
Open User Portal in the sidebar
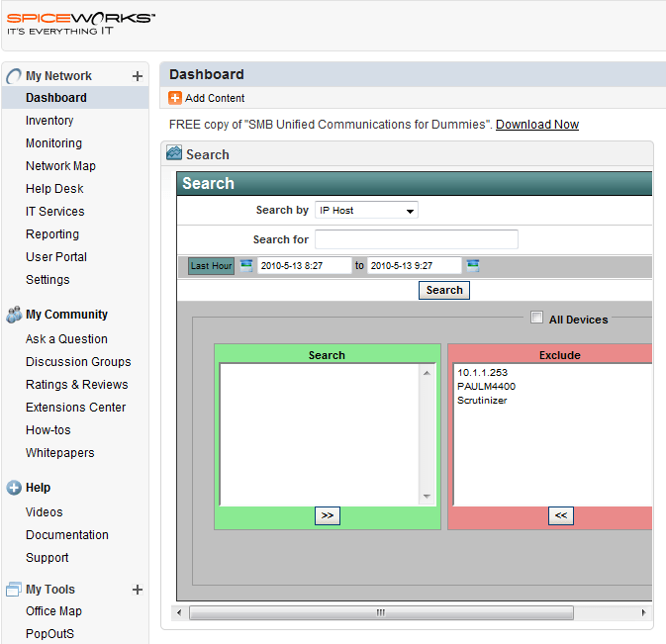pyautogui.click(x=56, y=257)
